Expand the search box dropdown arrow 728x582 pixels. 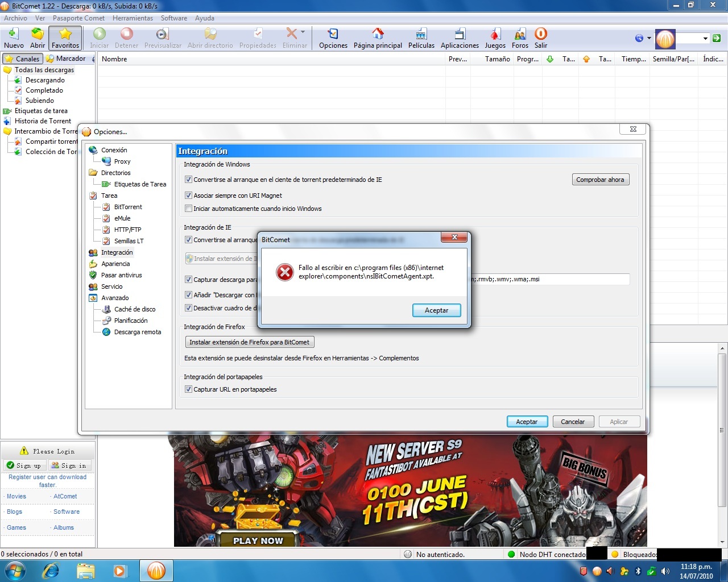(x=705, y=39)
